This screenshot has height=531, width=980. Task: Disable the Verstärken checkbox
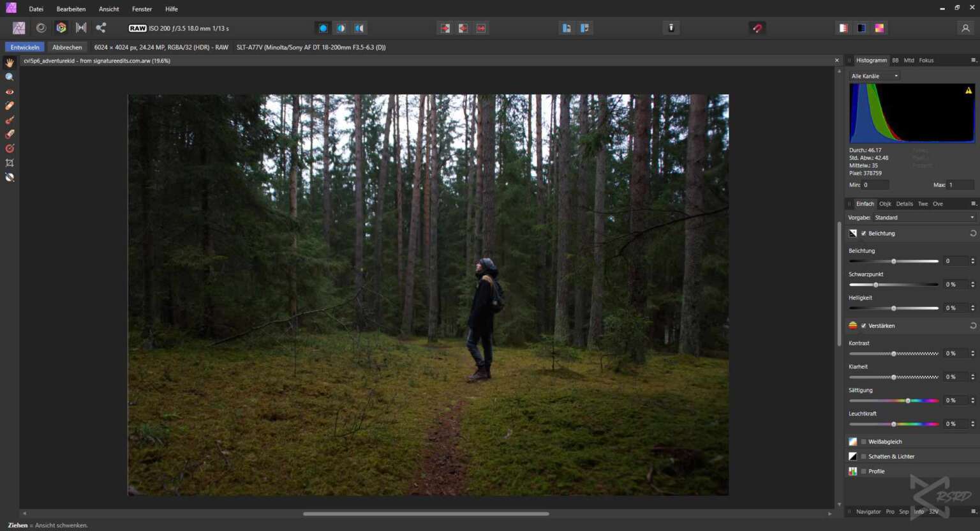tap(864, 326)
